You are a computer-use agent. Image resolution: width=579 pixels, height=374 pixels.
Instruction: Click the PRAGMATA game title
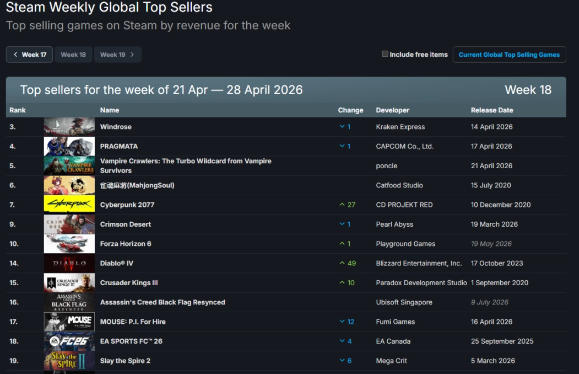pyautogui.click(x=119, y=146)
